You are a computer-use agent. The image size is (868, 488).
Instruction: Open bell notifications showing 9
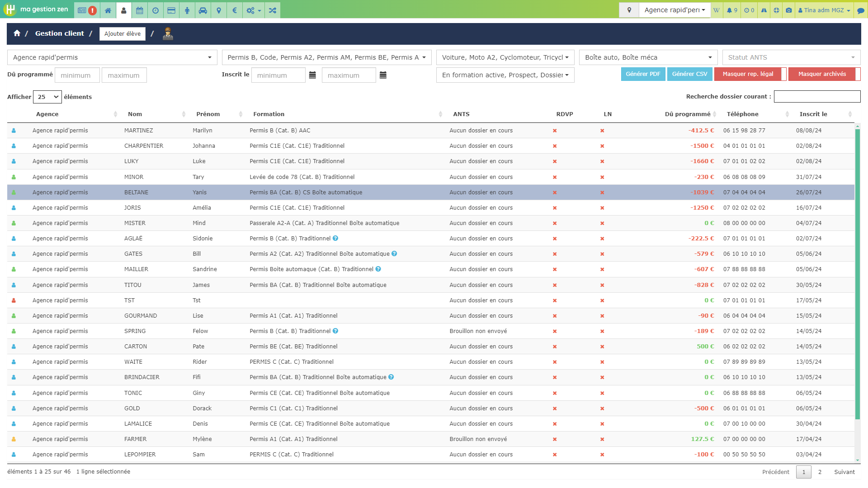pos(732,10)
